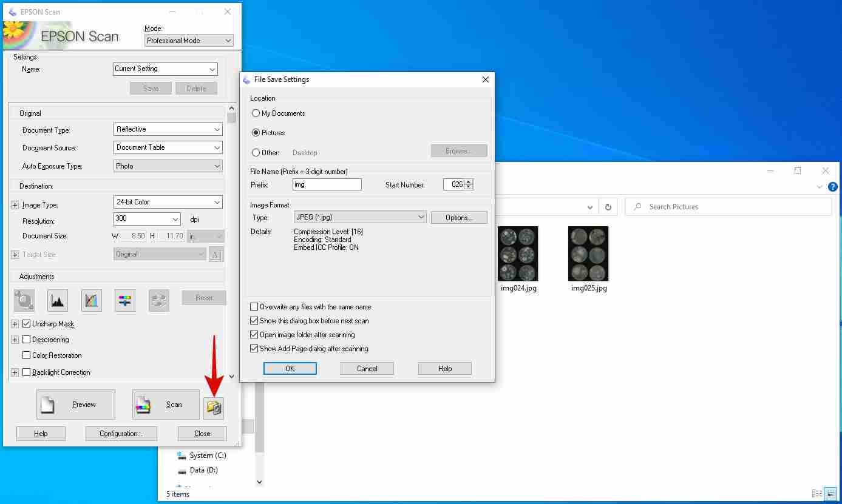
Task: Open Configuration in EPSON Scan
Action: click(121, 434)
